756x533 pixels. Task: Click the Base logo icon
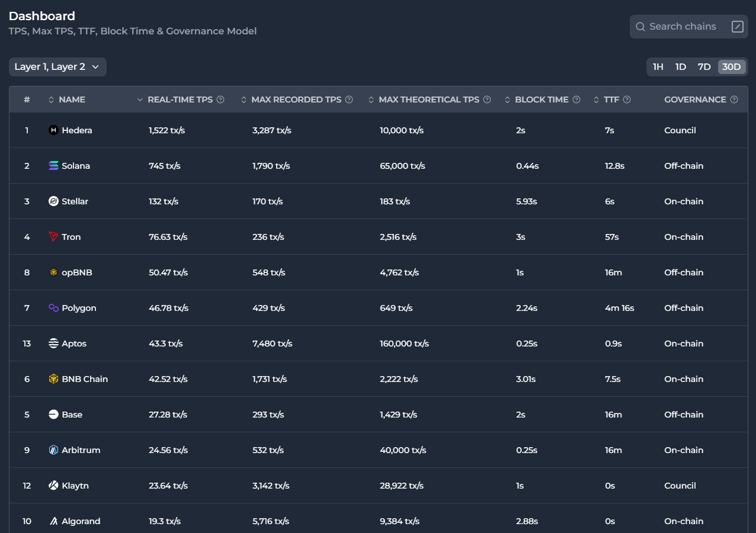click(x=53, y=415)
